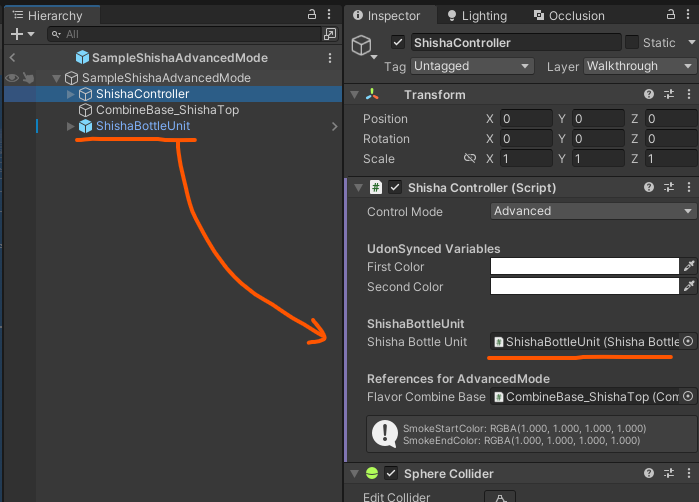Click the Position X value field
Screen dimensions: 699x502
coord(526,119)
